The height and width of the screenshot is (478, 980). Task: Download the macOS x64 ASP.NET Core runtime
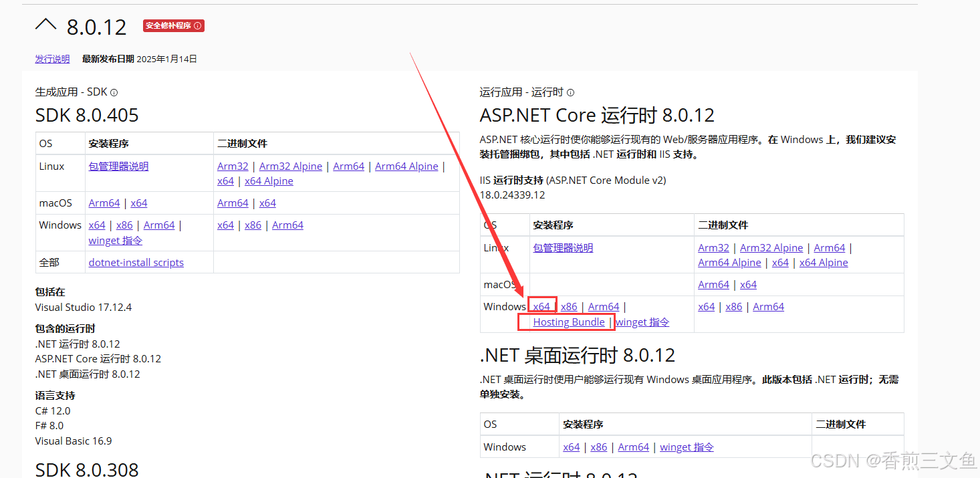tap(748, 284)
